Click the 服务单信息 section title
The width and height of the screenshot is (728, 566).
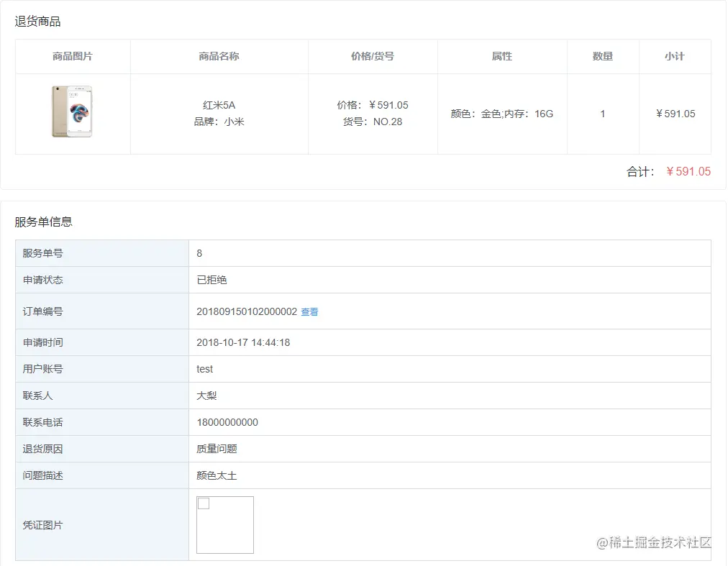[x=43, y=222]
